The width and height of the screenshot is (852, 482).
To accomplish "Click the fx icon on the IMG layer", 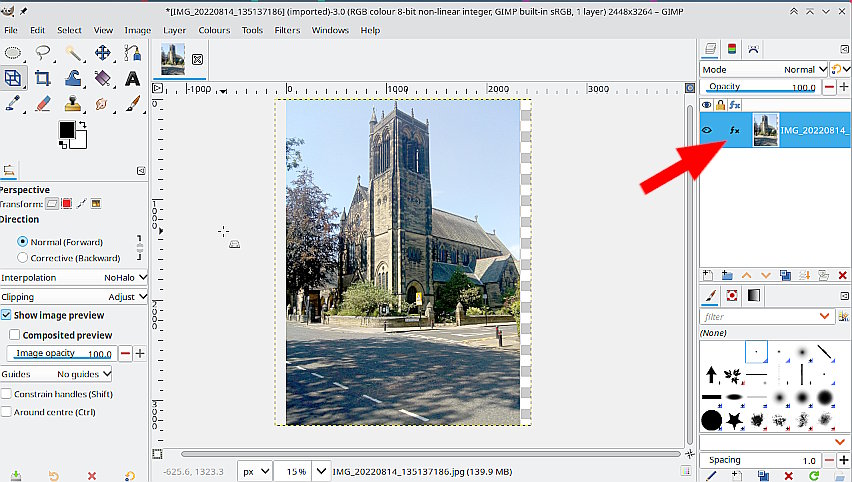I will [x=734, y=130].
